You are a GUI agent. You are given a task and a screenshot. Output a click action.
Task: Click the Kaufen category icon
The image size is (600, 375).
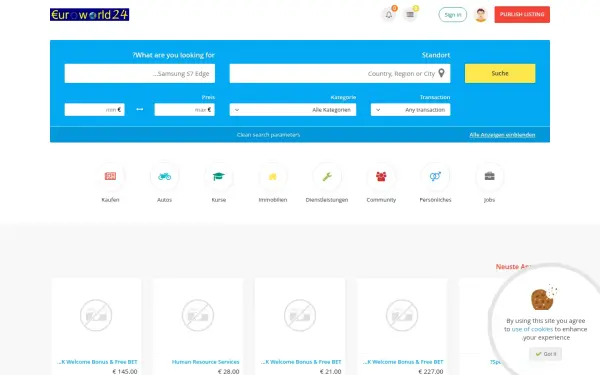[x=110, y=176]
